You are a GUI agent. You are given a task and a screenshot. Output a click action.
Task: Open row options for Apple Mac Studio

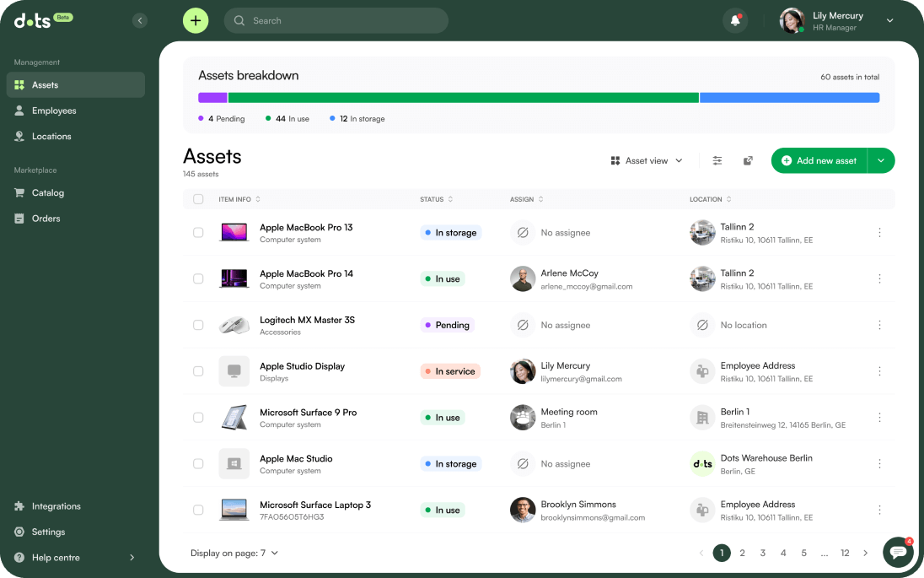pyautogui.click(x=879, y=463)
